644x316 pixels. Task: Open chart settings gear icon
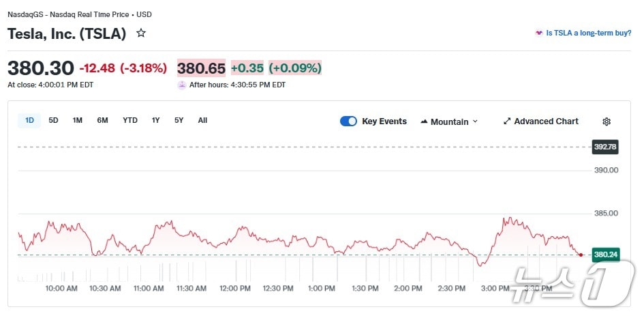pyautogui.click(x=607, y=121)
